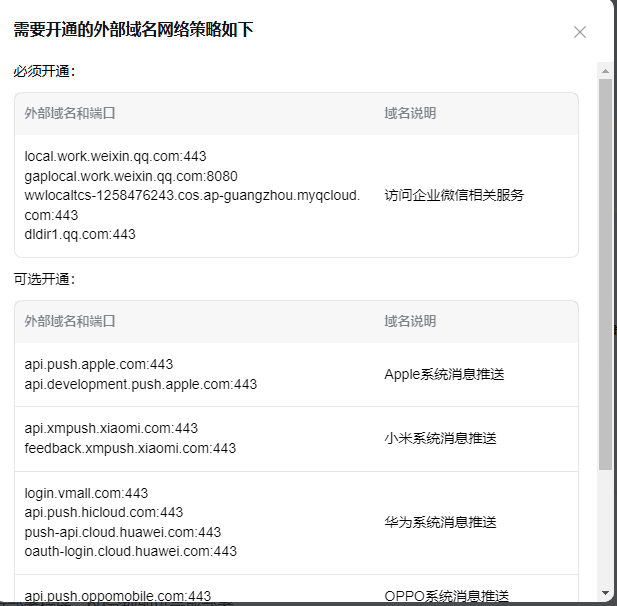
Task: Click the 华为系统消息推送 description
Action: (x=440, y=523)
